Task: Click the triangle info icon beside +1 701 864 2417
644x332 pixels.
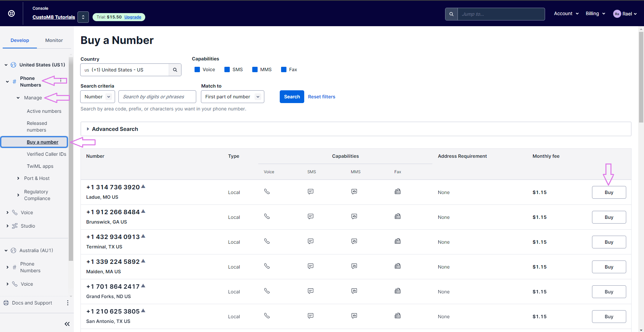Action: pyautogui.click(x=143, y=286)
